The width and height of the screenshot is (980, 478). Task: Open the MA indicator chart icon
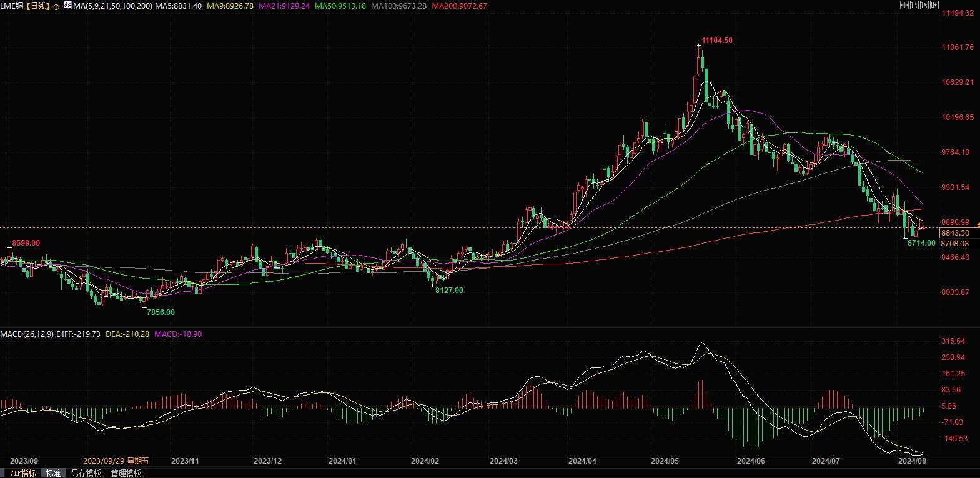67,5
